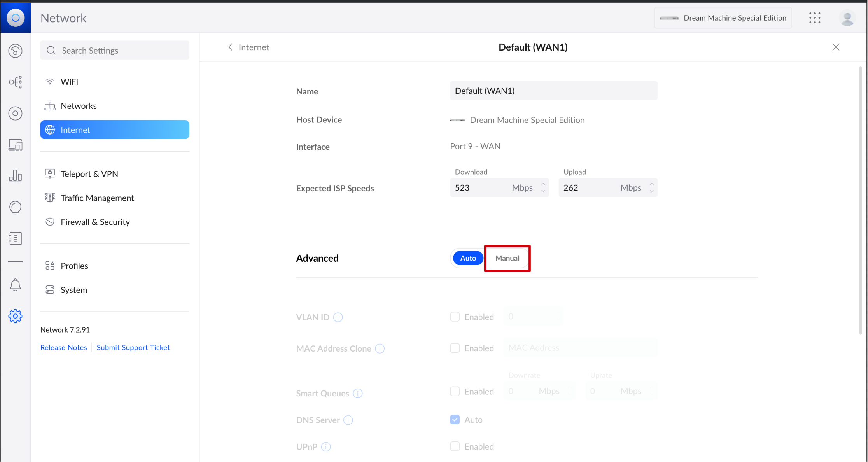Click the Settings gear icon

(x=15, y=316)
